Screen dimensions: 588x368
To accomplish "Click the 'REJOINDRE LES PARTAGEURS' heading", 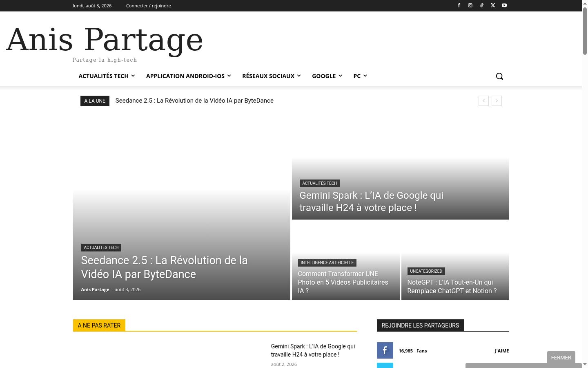I will click(420, 325).
